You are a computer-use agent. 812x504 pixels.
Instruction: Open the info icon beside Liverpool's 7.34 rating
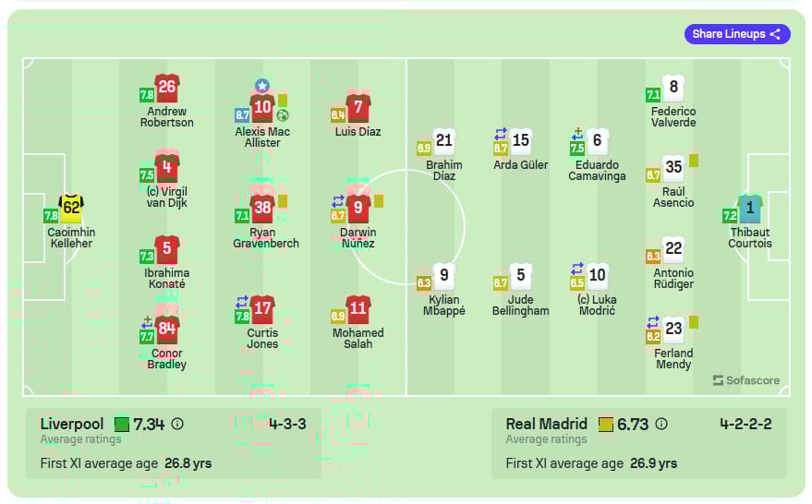(177, 424)
